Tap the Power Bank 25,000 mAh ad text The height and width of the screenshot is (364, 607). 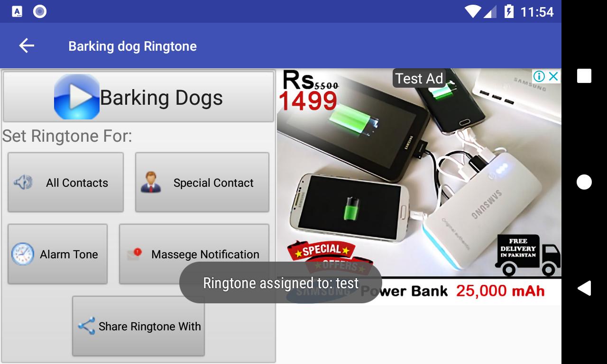(x=453, y=291)
